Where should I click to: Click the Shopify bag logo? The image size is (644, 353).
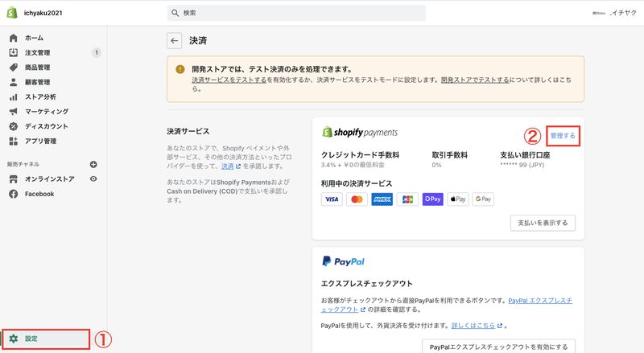12,13
